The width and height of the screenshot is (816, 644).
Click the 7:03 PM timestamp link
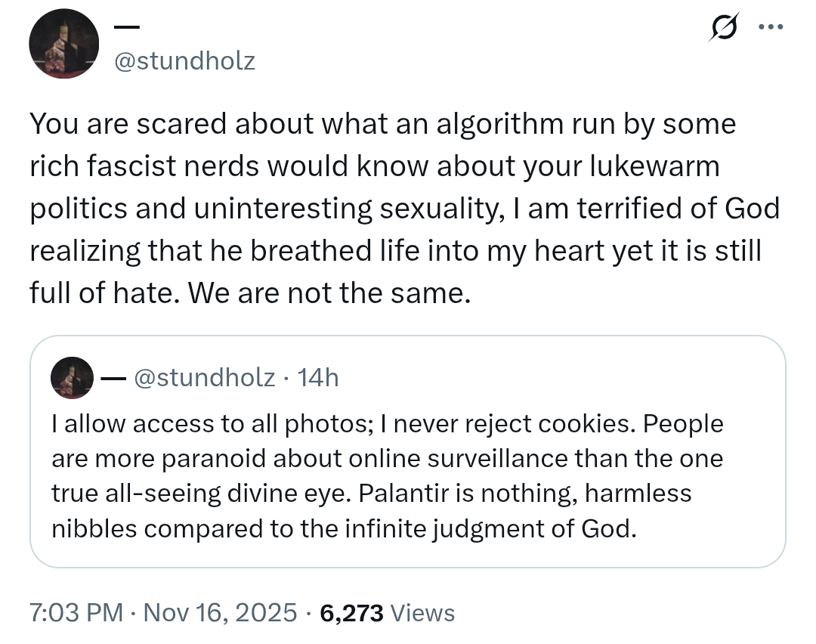click(76, 612)
